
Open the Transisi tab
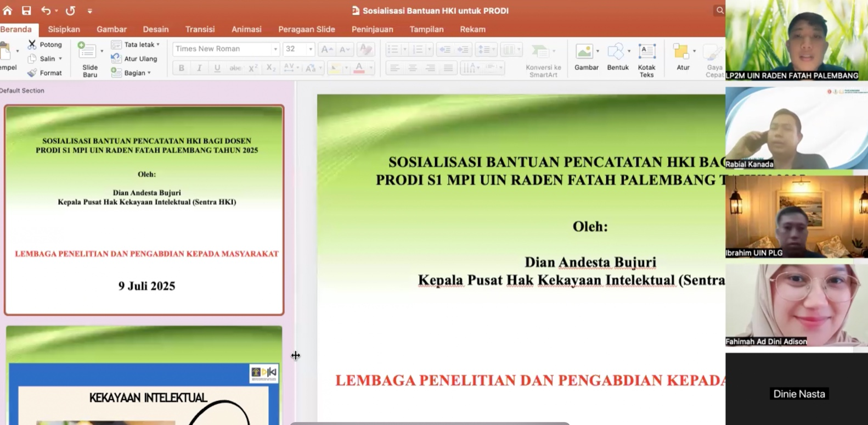pos(200,29)
